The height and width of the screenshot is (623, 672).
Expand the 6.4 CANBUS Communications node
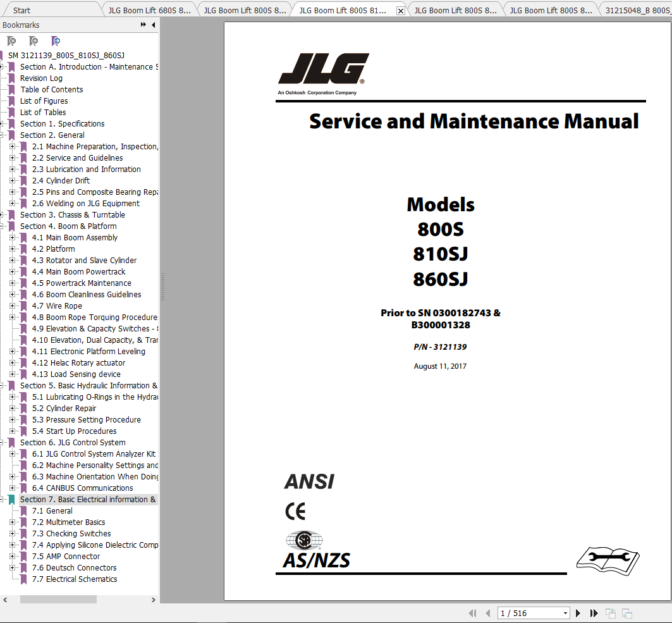[x=13, y=488]
